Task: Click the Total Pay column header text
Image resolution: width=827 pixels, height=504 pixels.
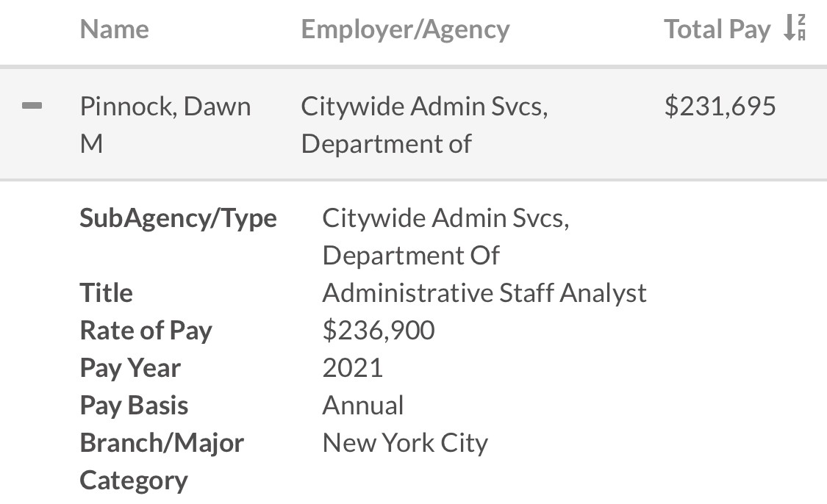Action: [x=717, y=29]
